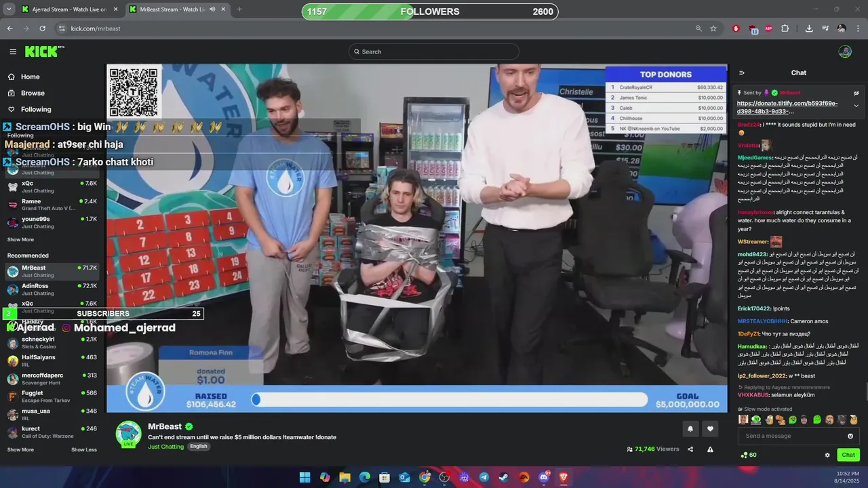Open the Windows Start menu
The height and width of the screenshot is (488, 868).
[x=304, y=477]
